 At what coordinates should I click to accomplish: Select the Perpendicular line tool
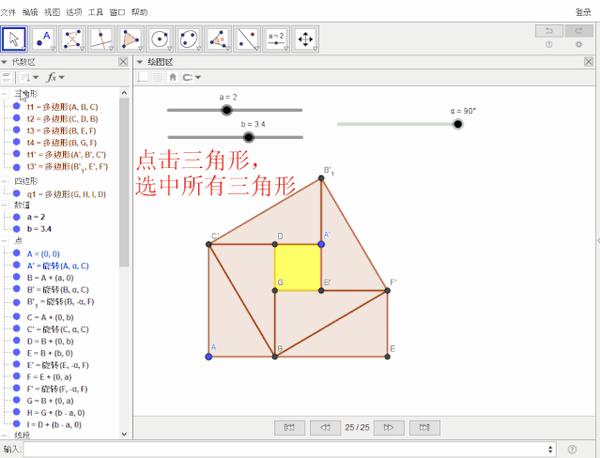pos(101,39)
